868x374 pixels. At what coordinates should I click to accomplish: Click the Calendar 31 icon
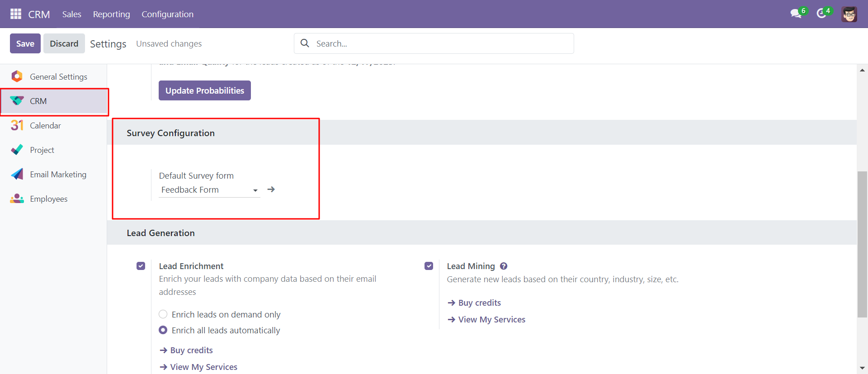(17, 125)
